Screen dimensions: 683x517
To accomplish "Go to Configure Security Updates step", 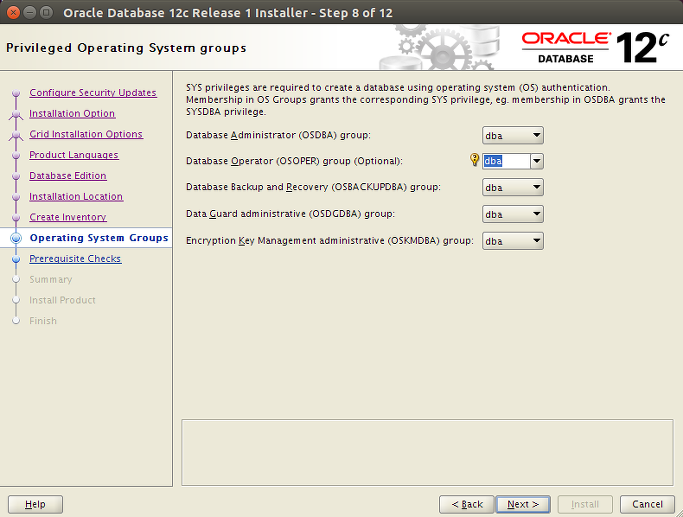I will pos(93,92).
